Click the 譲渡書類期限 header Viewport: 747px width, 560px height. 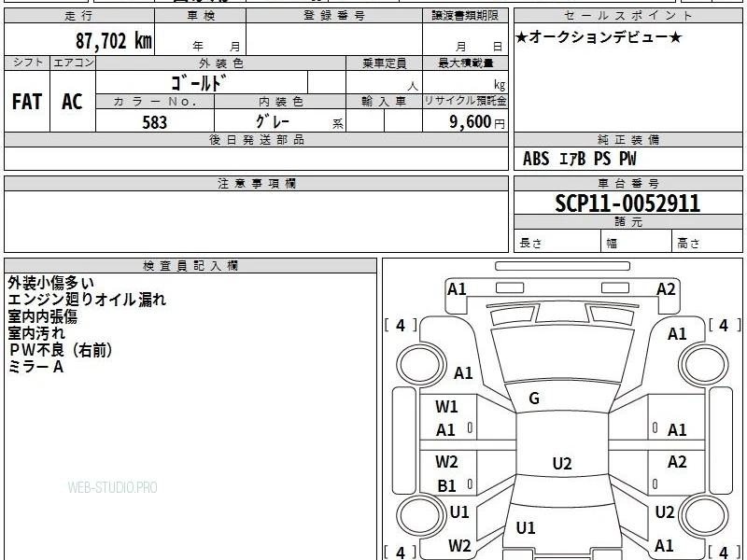pos(465,16)
